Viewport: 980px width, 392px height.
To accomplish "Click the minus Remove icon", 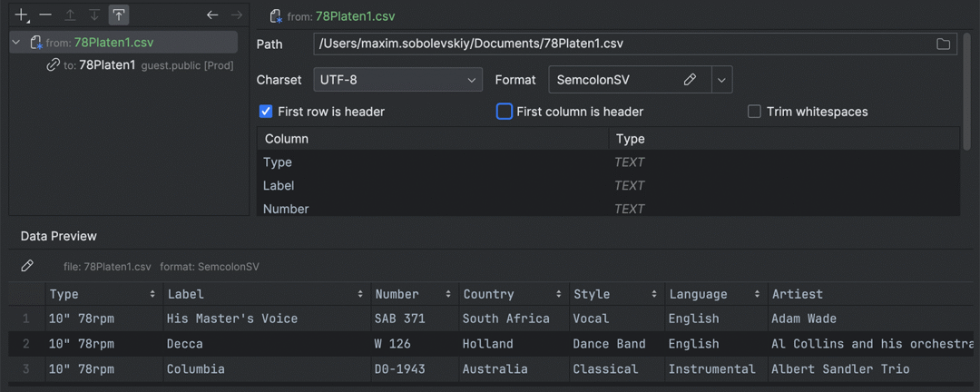I will (x=45, y=15).
